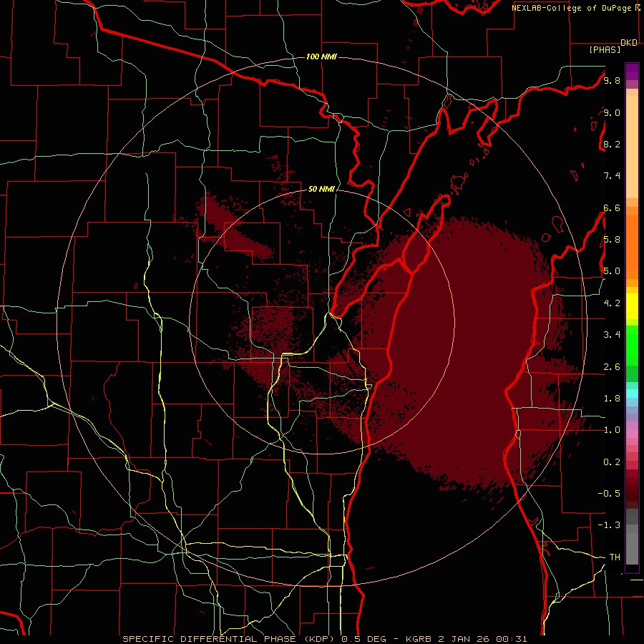Click the 50 NMI range ring label
Image resolution: width=644 pixels, height=644 pixels.
point(321,190)
